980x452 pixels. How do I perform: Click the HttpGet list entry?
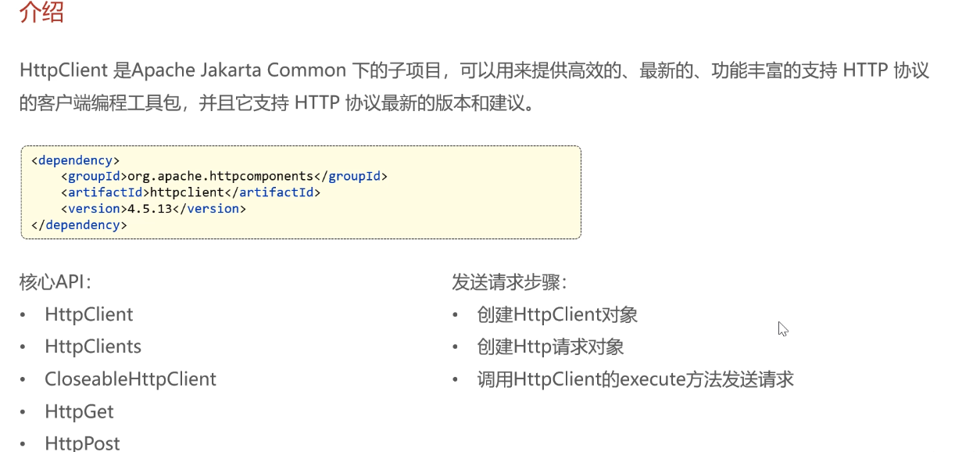[79, 411]
